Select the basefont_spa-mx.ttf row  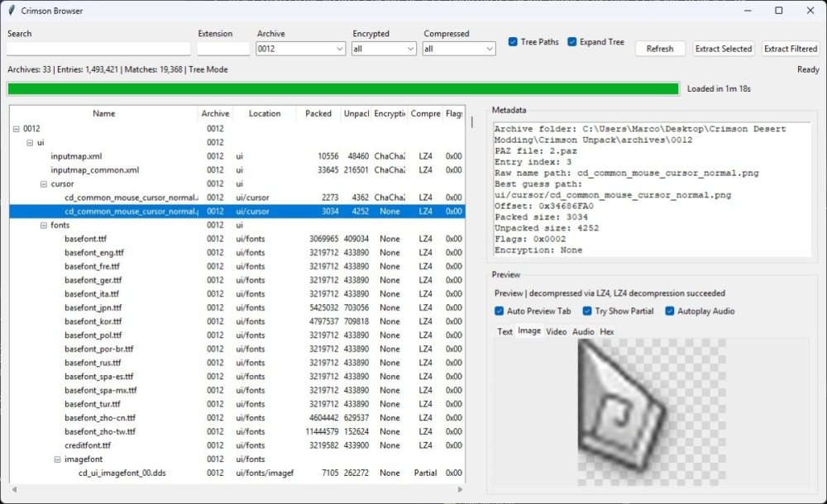(237, 390)
